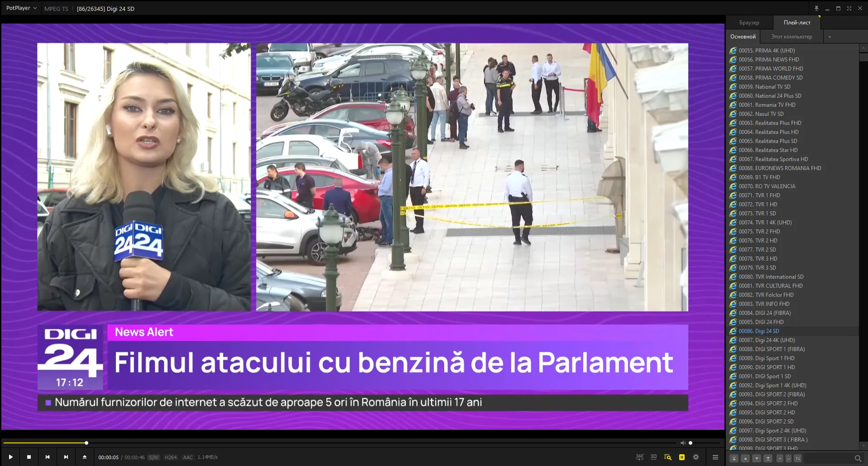Move selected playlist item to bottom
868x466 pixels.
click(x=768, y=458)
